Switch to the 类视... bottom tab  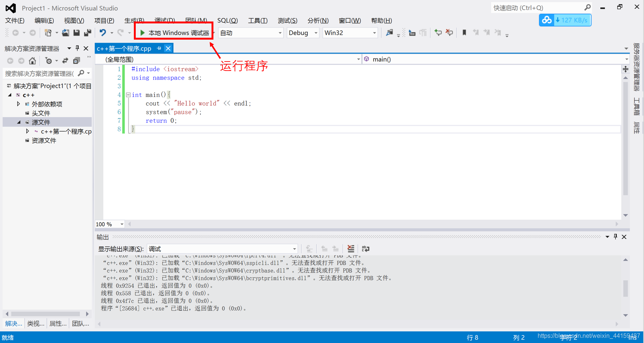[x=36, y=323]
